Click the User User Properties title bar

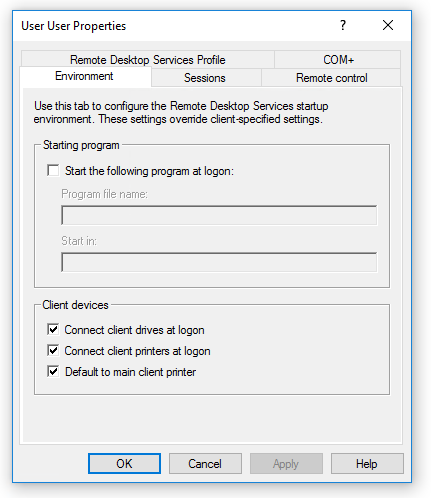click(x=167, y=26)
